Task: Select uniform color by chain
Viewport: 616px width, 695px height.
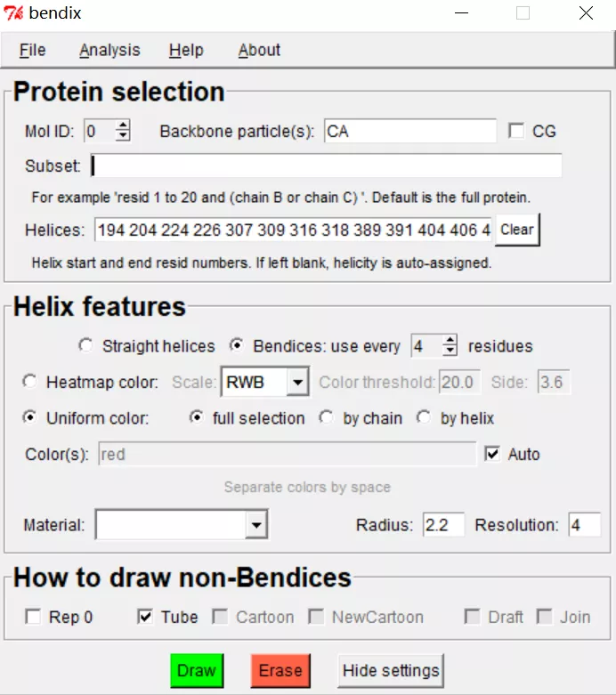Action: [327, 417]
